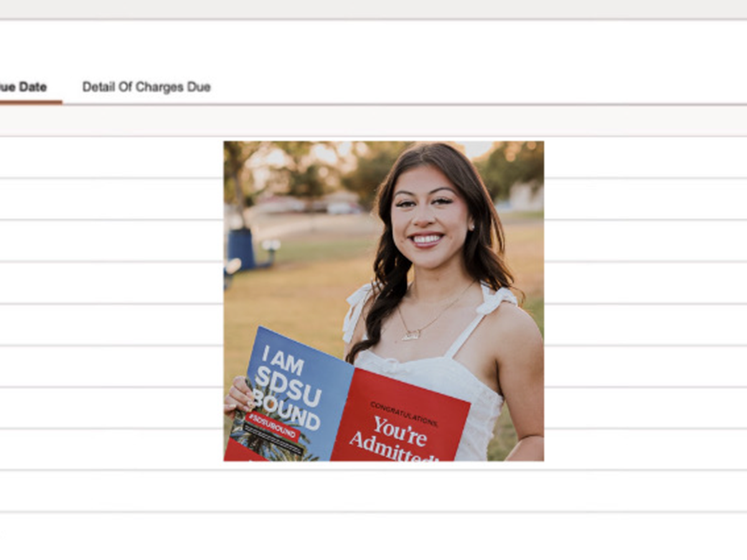Select the partially visible Due Date tab

click(x=24, y=87)
